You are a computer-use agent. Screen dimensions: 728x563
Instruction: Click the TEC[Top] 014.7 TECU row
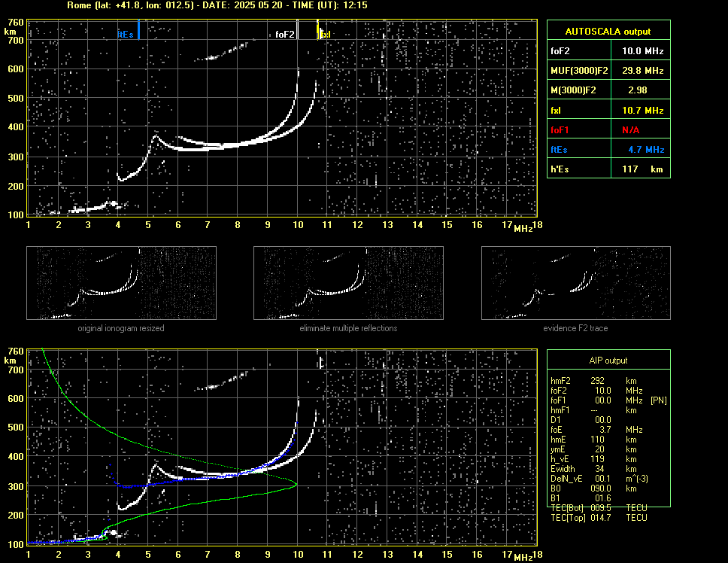click(599, 518)
